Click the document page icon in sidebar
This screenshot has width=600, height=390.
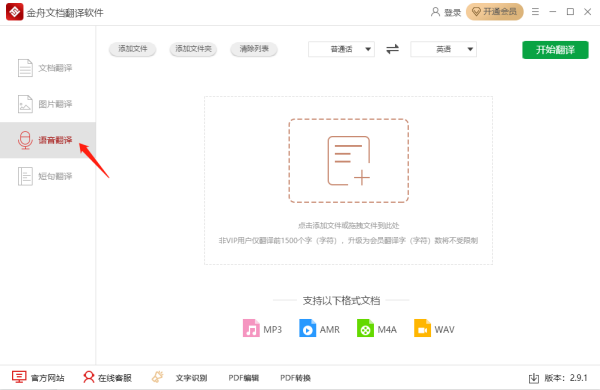coord(25,68)
